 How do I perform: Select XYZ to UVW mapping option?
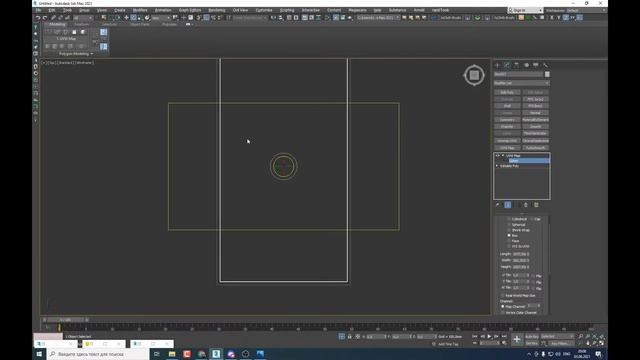point(509,246)
